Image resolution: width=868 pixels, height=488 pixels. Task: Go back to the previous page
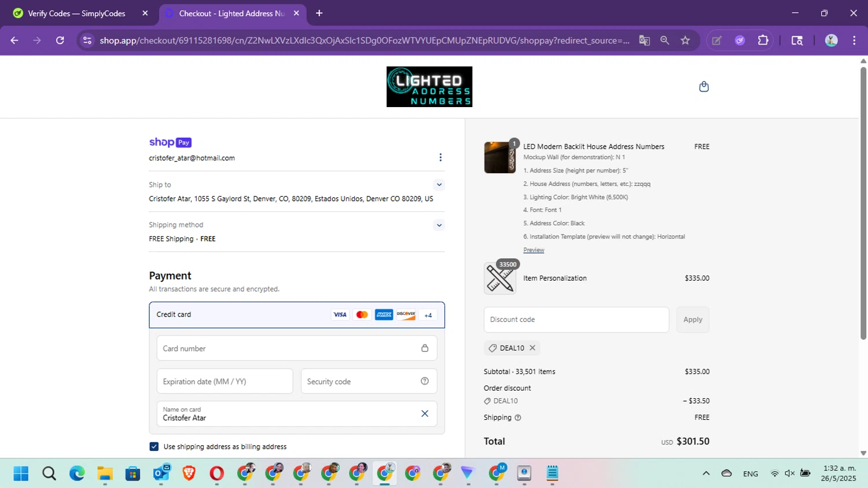[14, 41]
